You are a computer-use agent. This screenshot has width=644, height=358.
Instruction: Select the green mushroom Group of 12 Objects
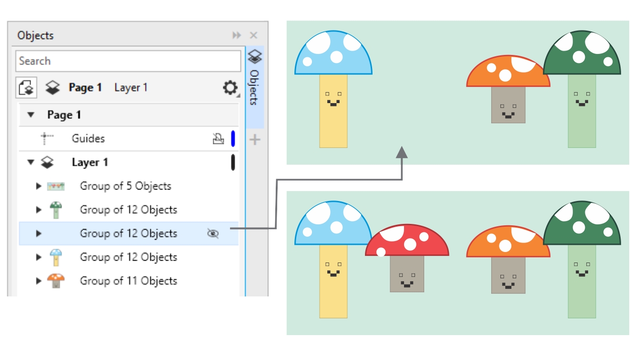click(x=128, y=210)
